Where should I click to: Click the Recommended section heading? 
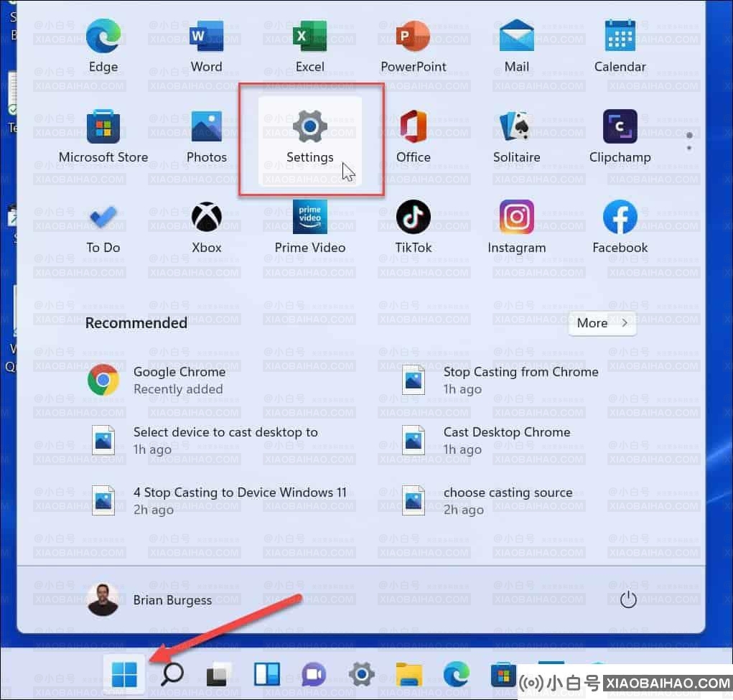136,323
